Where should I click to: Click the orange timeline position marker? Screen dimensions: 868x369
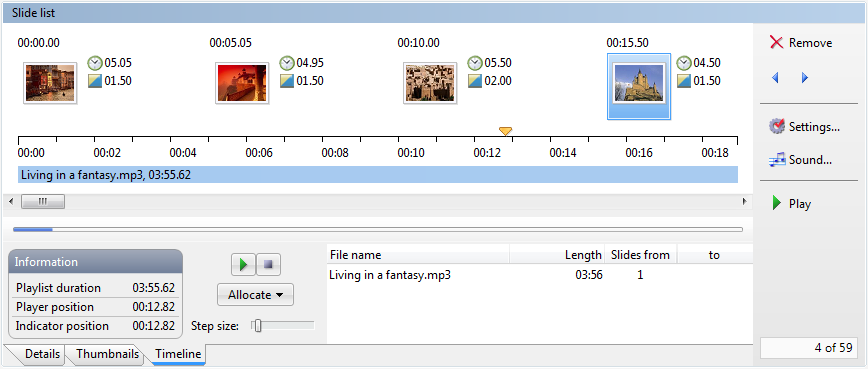[505, 131]
